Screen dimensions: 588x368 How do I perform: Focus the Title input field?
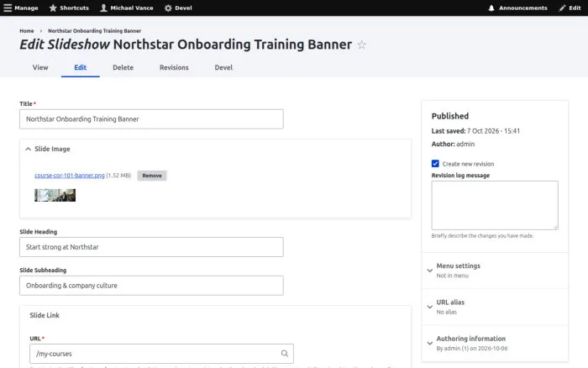tap(151, 119)
